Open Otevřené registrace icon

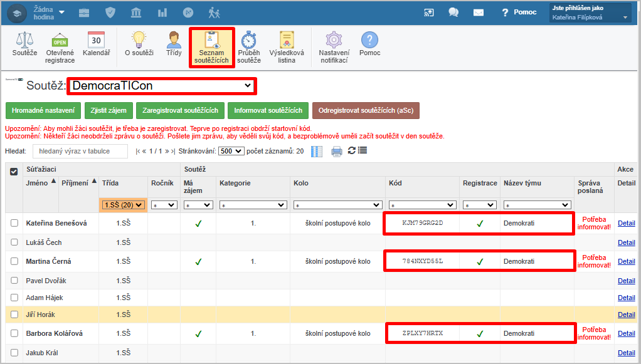pyautogui.click(x=60, y=48)
